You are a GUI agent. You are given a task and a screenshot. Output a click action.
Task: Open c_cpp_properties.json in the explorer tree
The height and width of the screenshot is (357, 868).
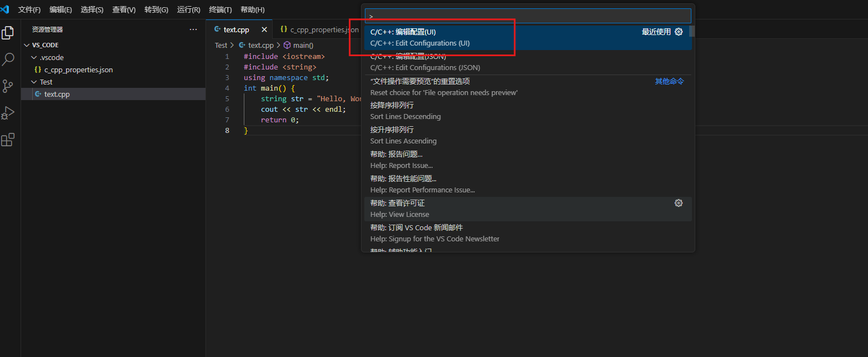113,70
